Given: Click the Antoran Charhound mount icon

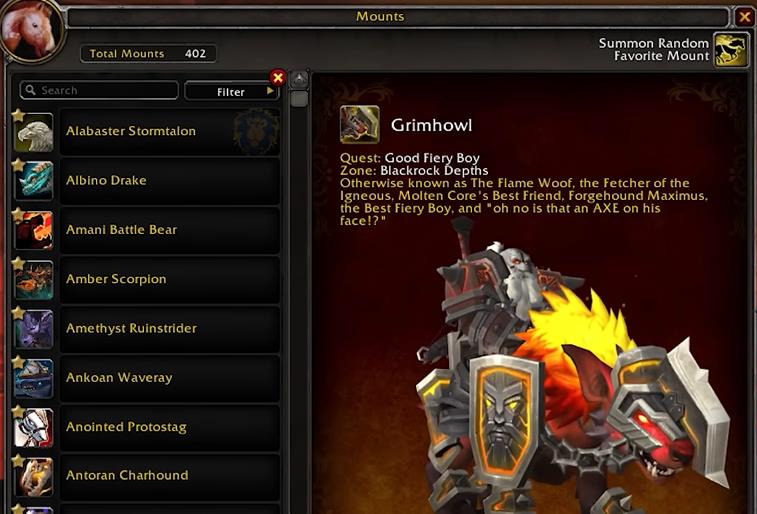Looking at the screenshot, I should point(34,477).
